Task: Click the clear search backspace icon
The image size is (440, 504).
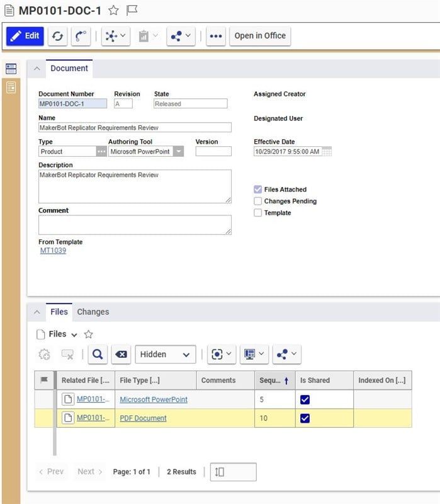Action: (121, 355)
